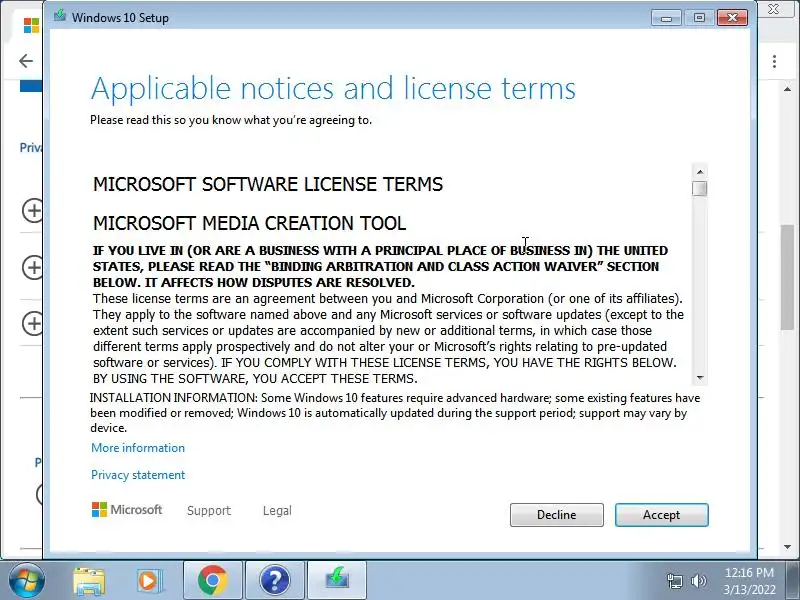Open the Legal link in setup footer

[277, 511]
